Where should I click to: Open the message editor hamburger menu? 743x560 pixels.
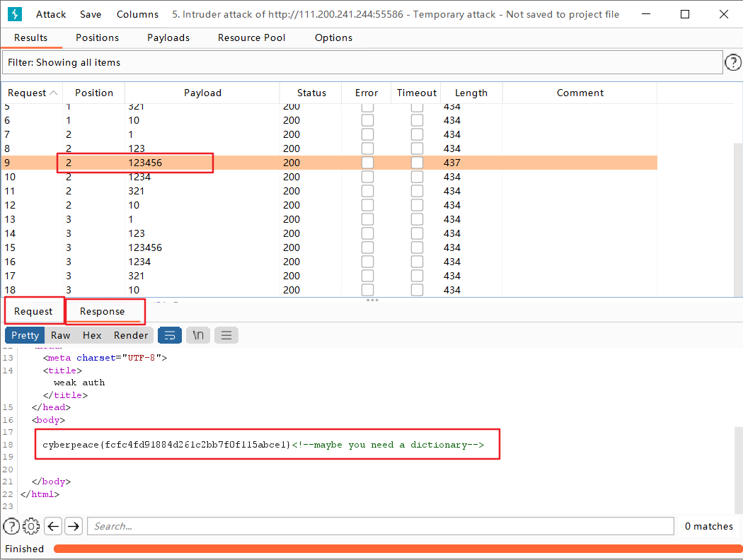point(226,335)
